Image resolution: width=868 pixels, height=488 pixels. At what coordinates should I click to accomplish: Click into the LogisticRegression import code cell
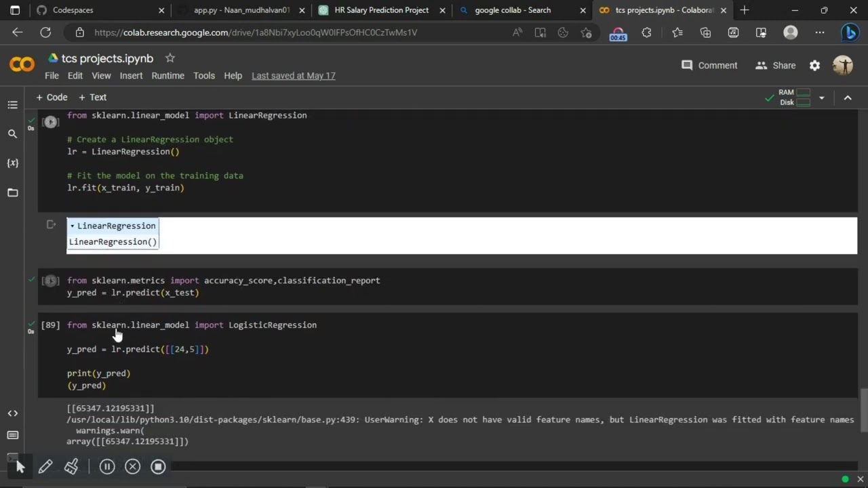(448, 355)
